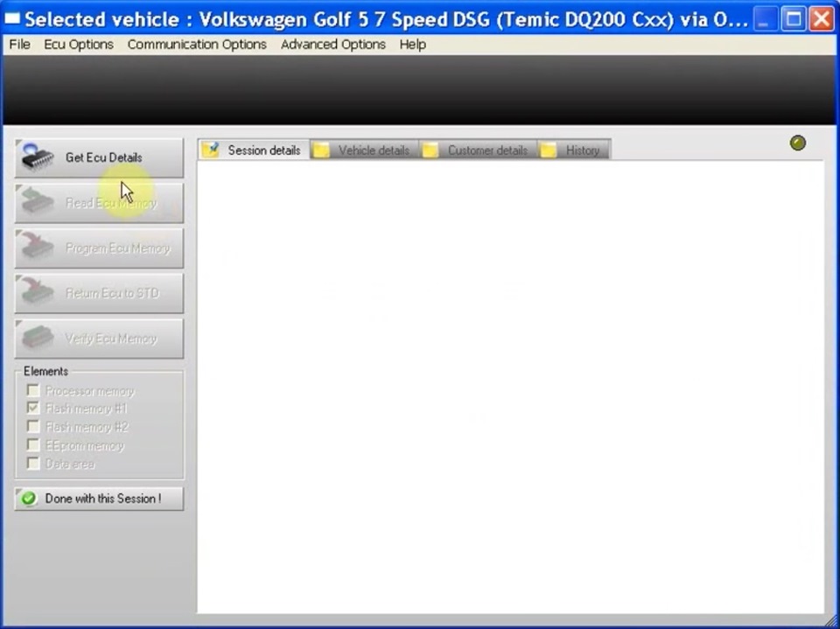Screen dimensions: 840x629
Task: Open the File menu
Action: tap(20, 45)
